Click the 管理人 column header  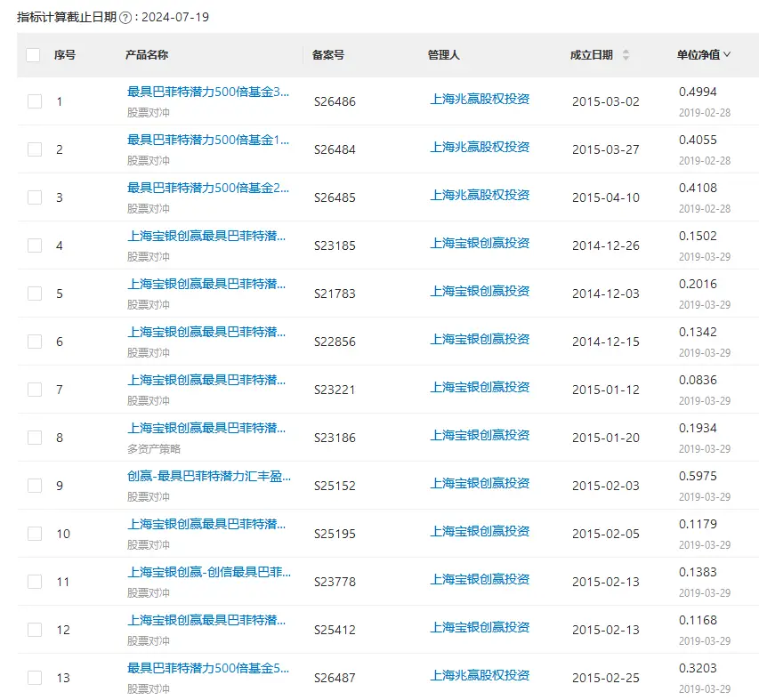point(443,55)
